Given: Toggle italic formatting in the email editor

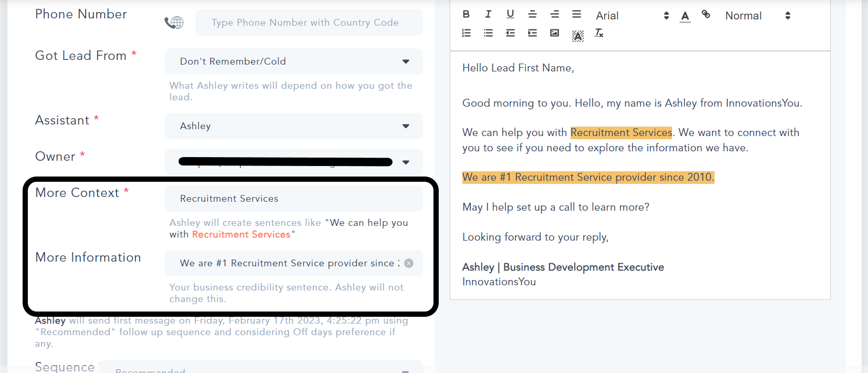Looking at the screenshot, I should [488, 14].
